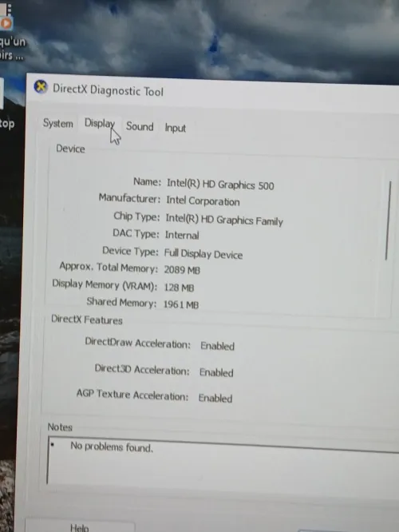Click the "Intel(R) HD Graphics Family" chip type
The height and width of the screenshot is (532, 399).
[x=224, y=220]
